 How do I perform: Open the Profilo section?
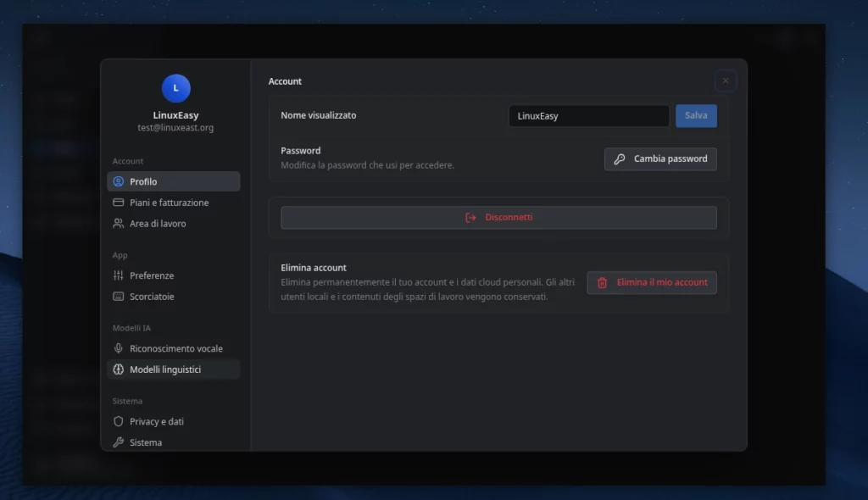click(x=173, y=181)
